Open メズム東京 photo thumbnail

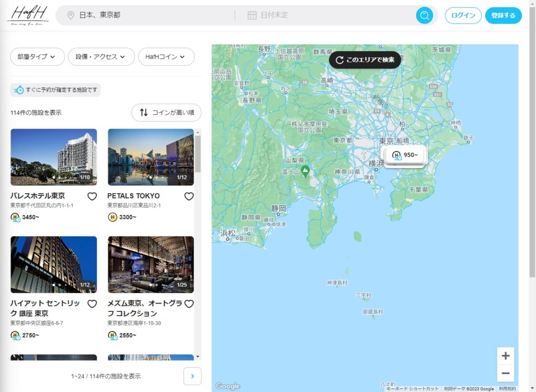coord(151,264)
